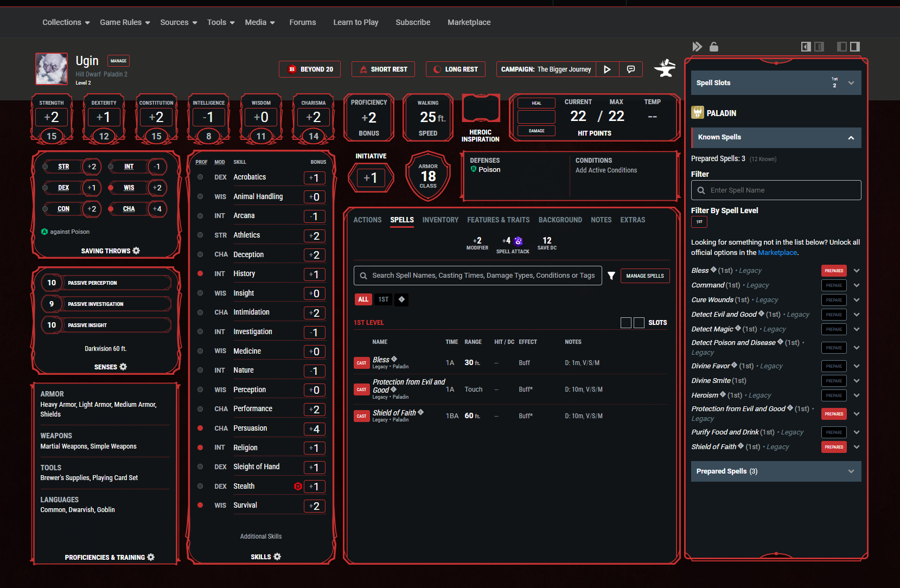Click Ugin's character portrait
Screen dimensions: 900x588
[52, 69]
